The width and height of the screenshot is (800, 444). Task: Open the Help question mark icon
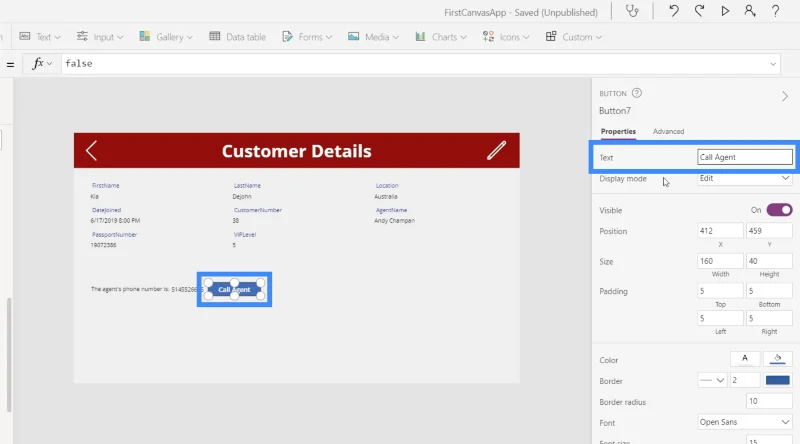pyautogui.click(x=775, y=11)
